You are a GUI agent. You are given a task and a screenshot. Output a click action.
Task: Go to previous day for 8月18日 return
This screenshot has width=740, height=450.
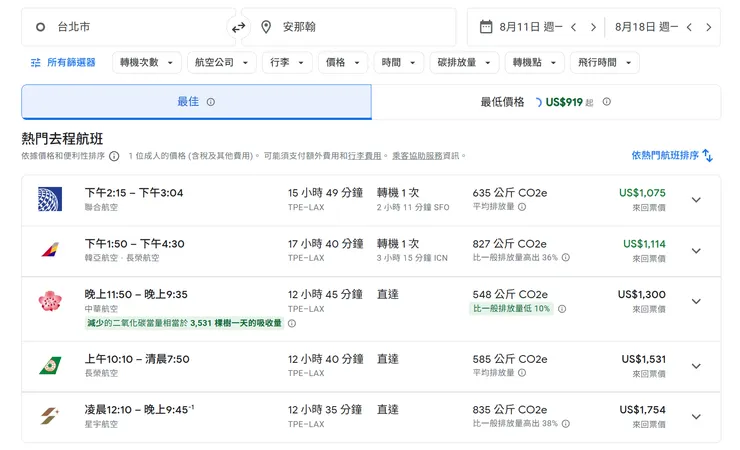click(x=689, y=27)
